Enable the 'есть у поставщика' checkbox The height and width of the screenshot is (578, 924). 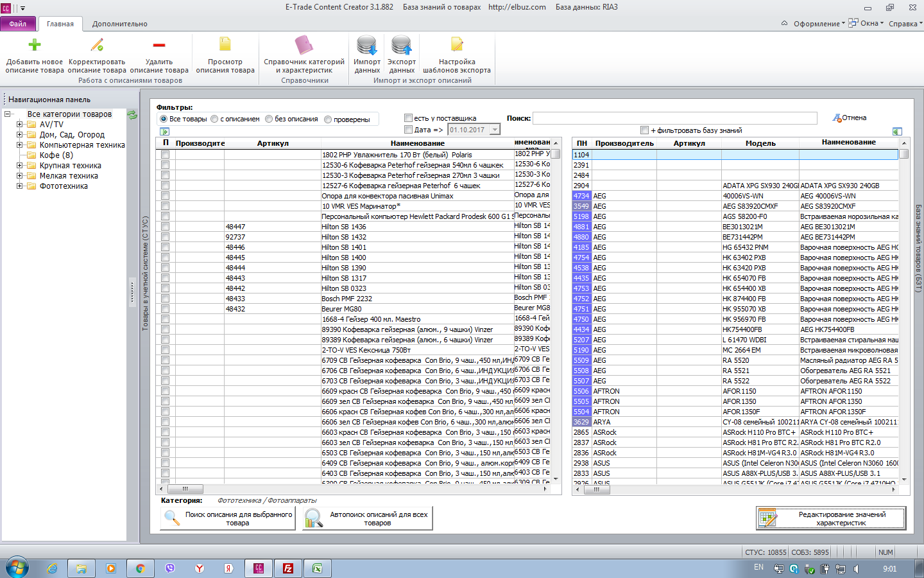click(x=408, y=118)
